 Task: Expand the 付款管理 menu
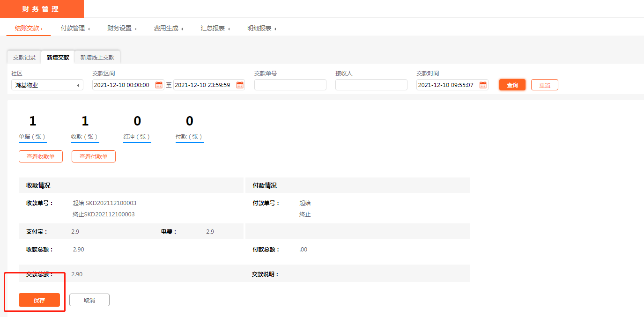pos(74,28)
